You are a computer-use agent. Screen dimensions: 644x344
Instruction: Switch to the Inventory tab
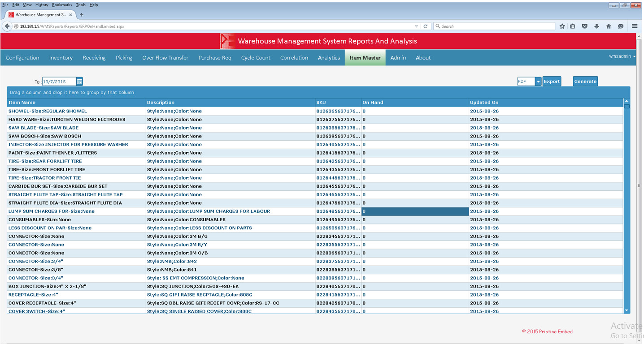click(x=61, y=58)
